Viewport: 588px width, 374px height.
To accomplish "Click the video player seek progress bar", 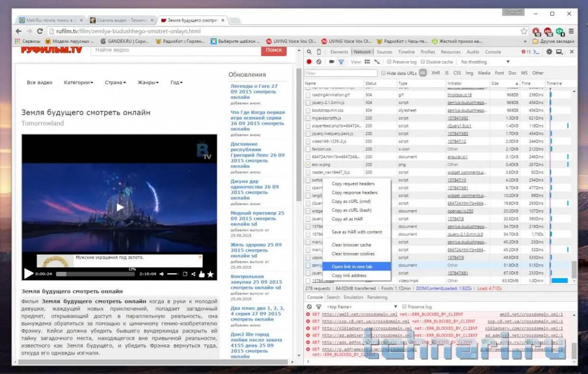I will (95, 274).
